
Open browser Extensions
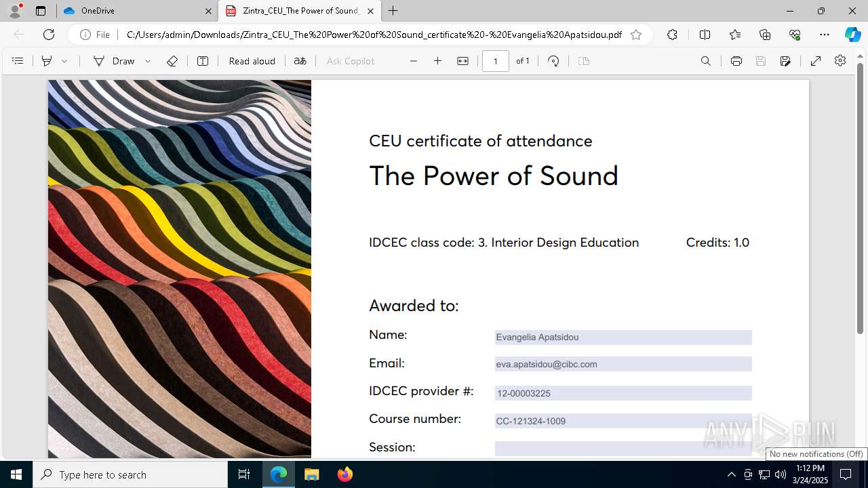coord(672,35)
